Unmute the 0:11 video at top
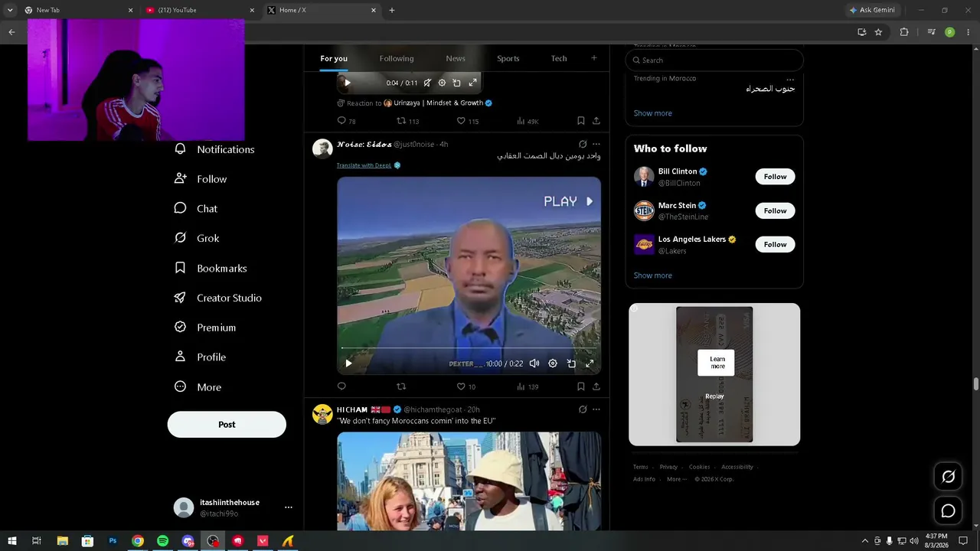Image resolution: width=980 pixels, height=551 pixels. [x=427, y=83]
